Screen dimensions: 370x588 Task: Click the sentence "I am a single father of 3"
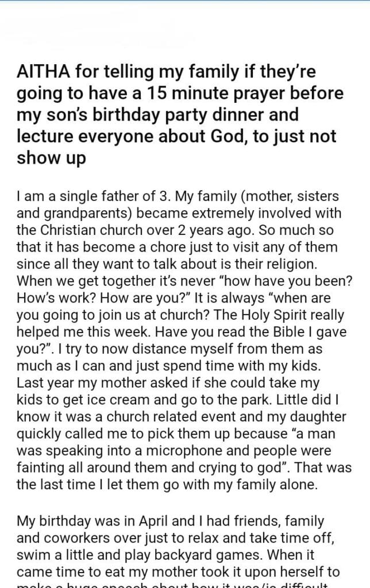[x=90, y=196]
